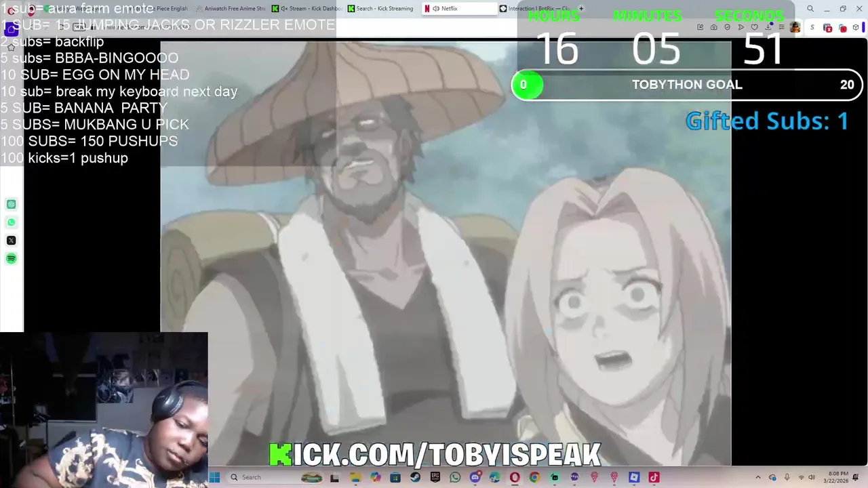The image size is (868, 488).
Task: Click the Gifted Subs: 1 counter
Action: coord(767,121)
